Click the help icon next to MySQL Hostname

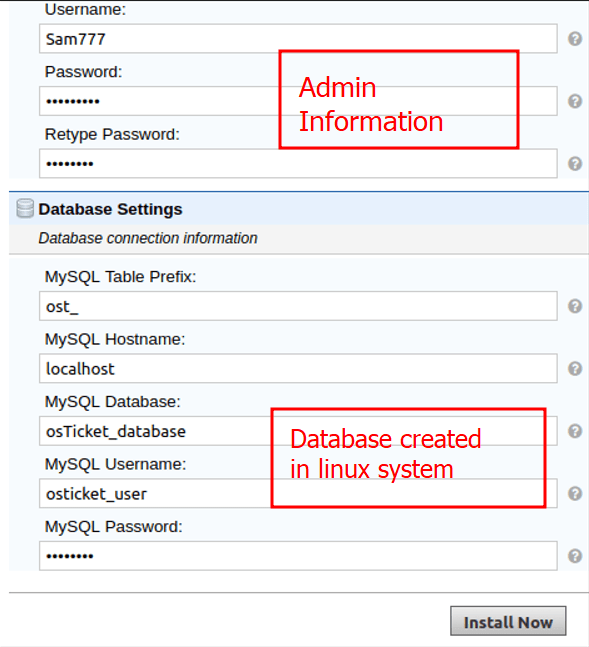tap(575, 368)
